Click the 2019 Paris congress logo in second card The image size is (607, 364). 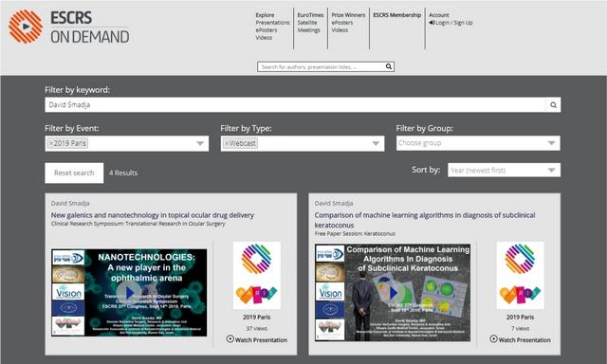(x=521, y=275)
